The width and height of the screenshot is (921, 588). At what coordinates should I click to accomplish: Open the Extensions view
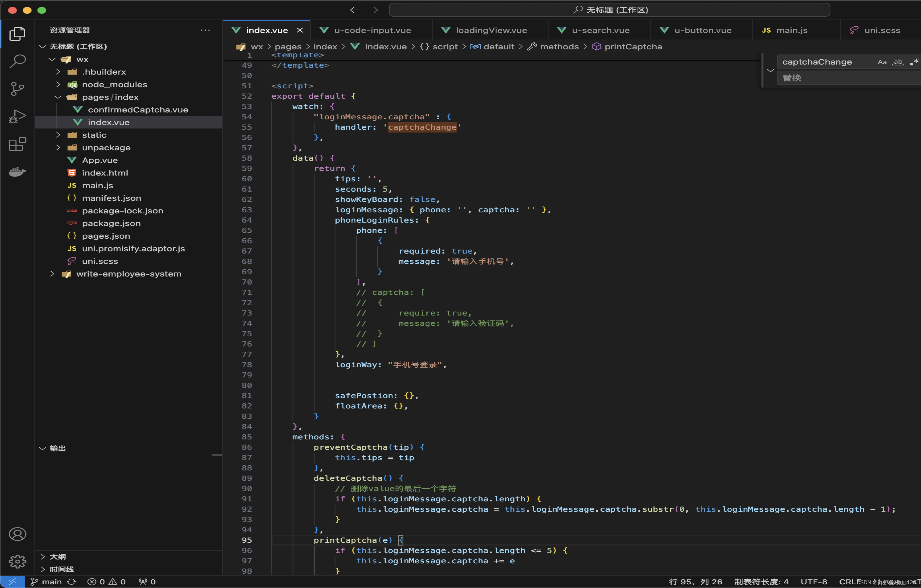click(17, 144)
